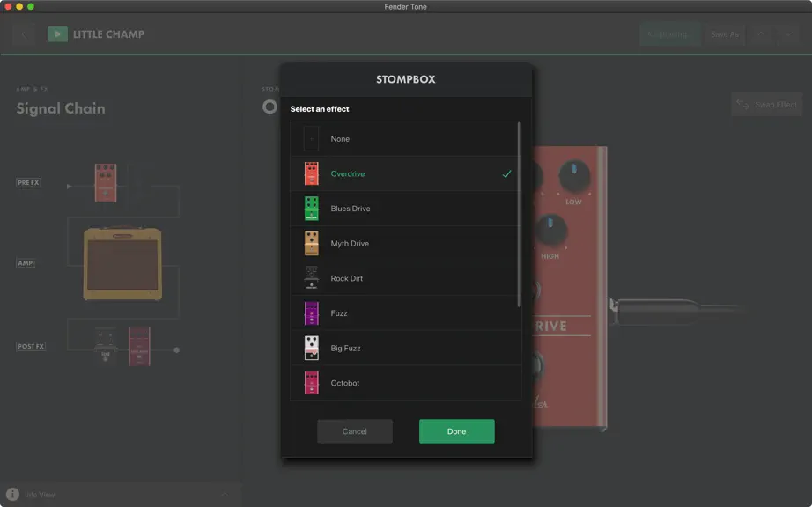Select the purple Fuzz pedal icon
Image resolution: width=812 pixels, height=507 pixels.
311,313
